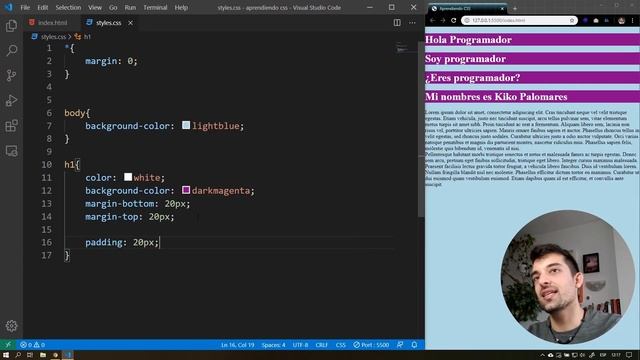Click the editor minimap
Image resolution: width=640 pixels, height=360 pixels.
[406, 49]
